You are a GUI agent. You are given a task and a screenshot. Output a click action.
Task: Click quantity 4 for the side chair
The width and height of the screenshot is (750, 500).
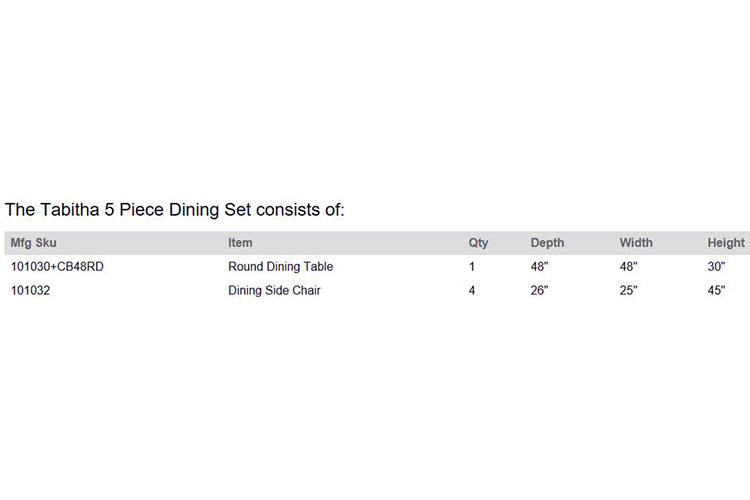(472, 290)
